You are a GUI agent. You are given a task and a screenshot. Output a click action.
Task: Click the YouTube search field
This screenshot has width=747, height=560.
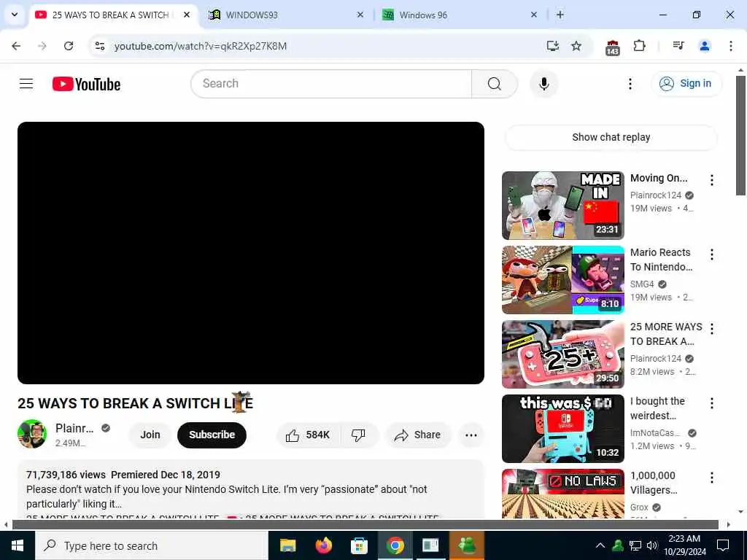tap(331, 84)
